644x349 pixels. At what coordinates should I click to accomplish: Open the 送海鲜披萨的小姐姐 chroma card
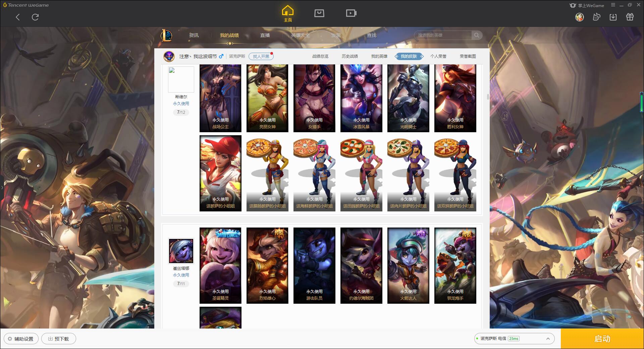pyautogui.click(x=314, y=173)
